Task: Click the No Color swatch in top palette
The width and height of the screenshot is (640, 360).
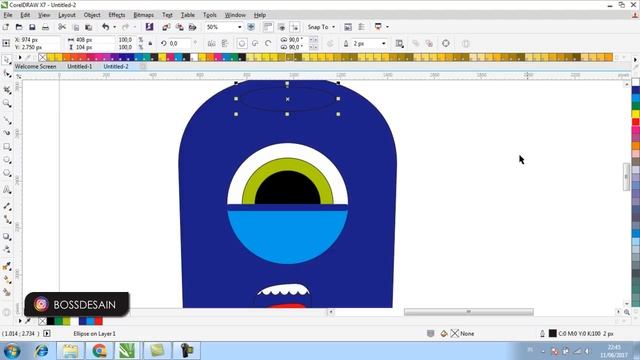Action: tap(43, 58)
